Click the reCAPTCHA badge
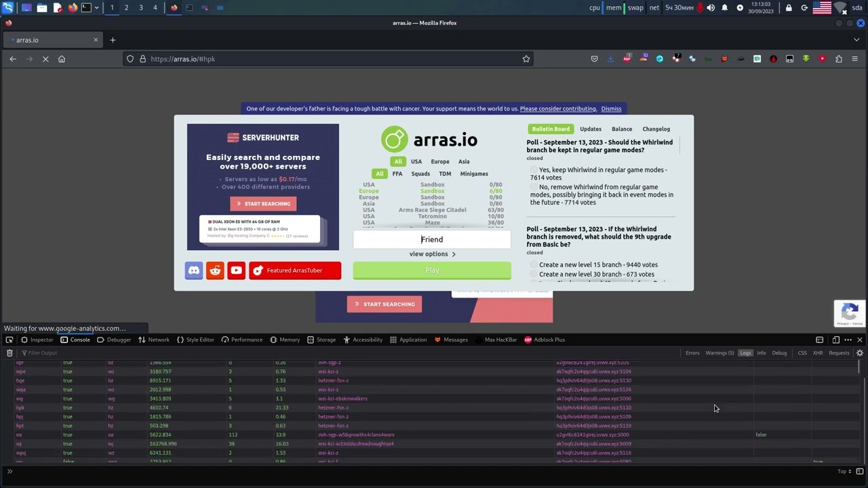 [x=850, y=313]
